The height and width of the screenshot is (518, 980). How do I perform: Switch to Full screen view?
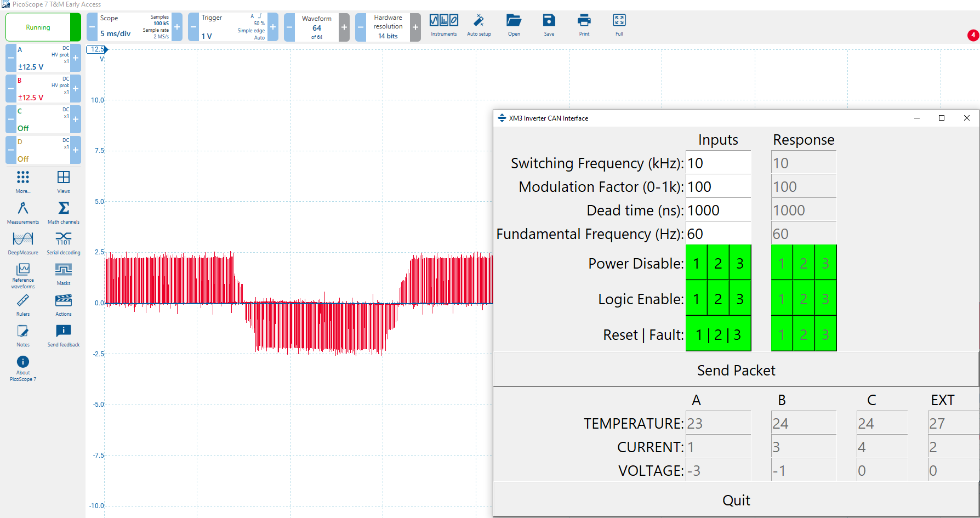(619, 25)
